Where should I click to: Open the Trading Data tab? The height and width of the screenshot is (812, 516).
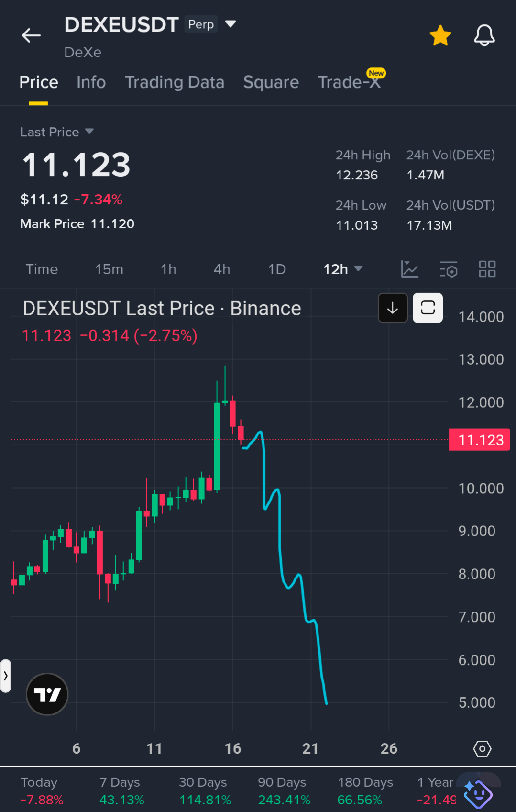click(x=175, y=82)
